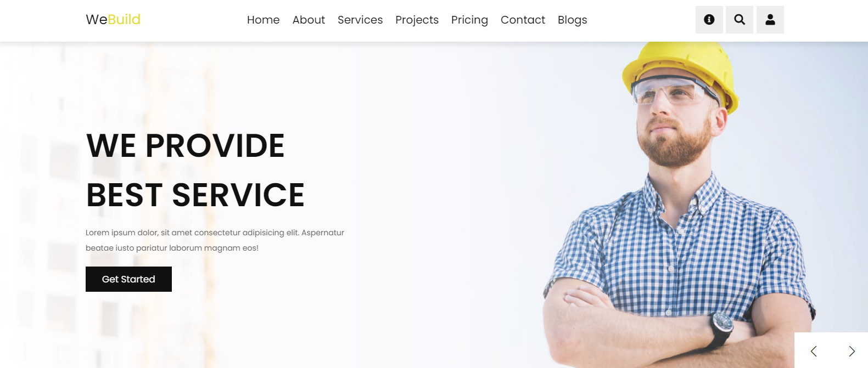Image resolution: width=868 pixels, height=368 pixels.
Task: Go to previous slide arrow
Action: 814,351
